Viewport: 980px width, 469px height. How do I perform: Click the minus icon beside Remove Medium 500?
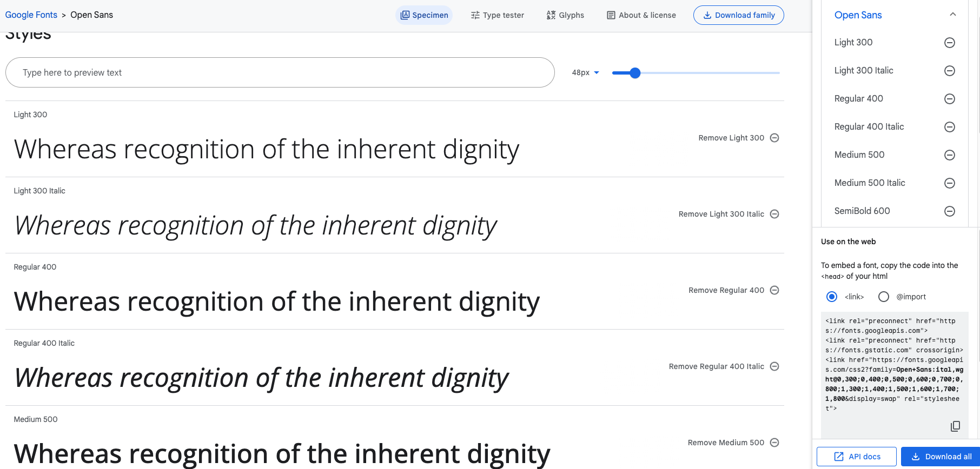tap(774, 443)
